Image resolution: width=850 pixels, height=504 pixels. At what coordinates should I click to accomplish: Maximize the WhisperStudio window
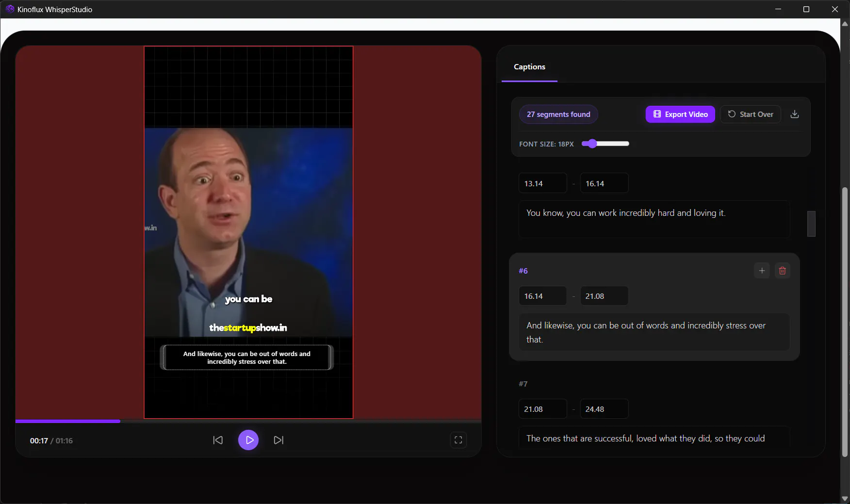806,9
